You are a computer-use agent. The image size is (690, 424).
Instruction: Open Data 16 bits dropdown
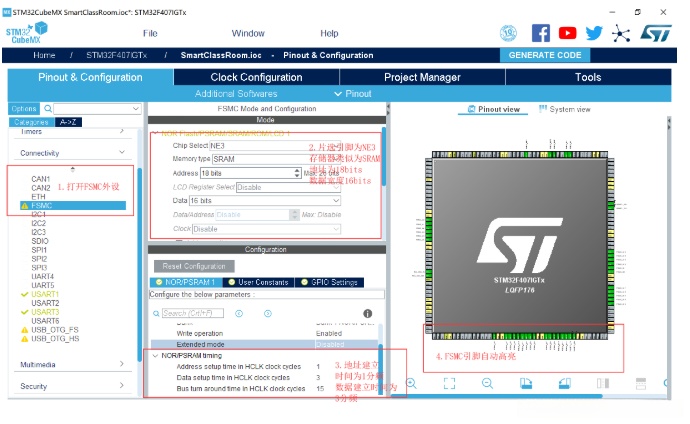tap(265, 201)
